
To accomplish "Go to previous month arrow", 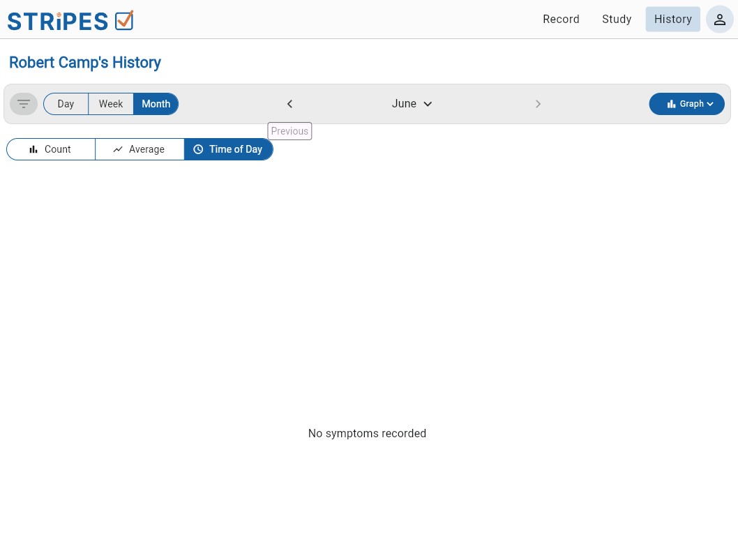I will (290, 104).
